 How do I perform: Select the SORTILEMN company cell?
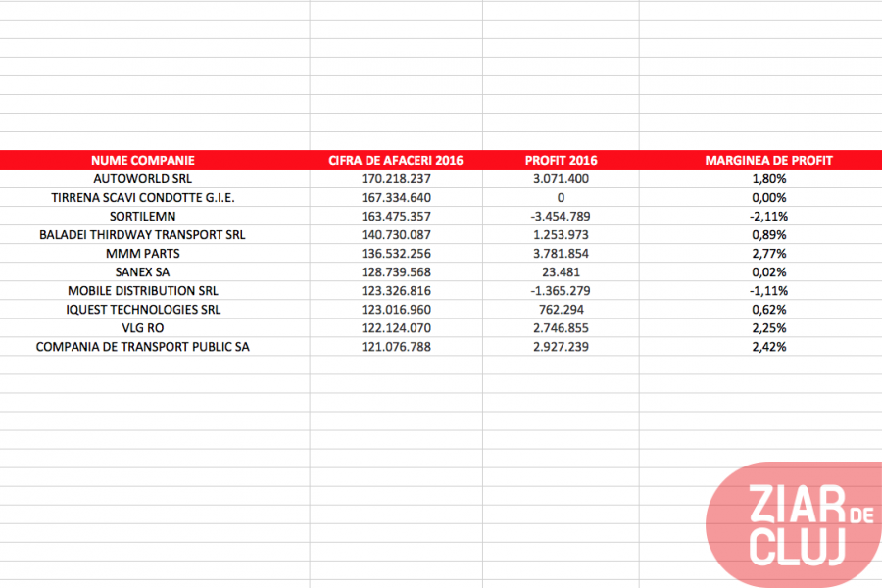[143, 217]
